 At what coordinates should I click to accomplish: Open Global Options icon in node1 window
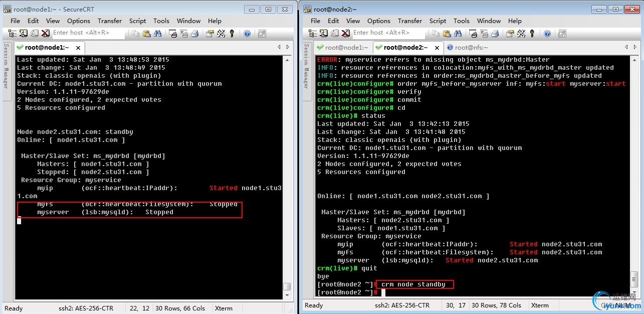(221, 33)
